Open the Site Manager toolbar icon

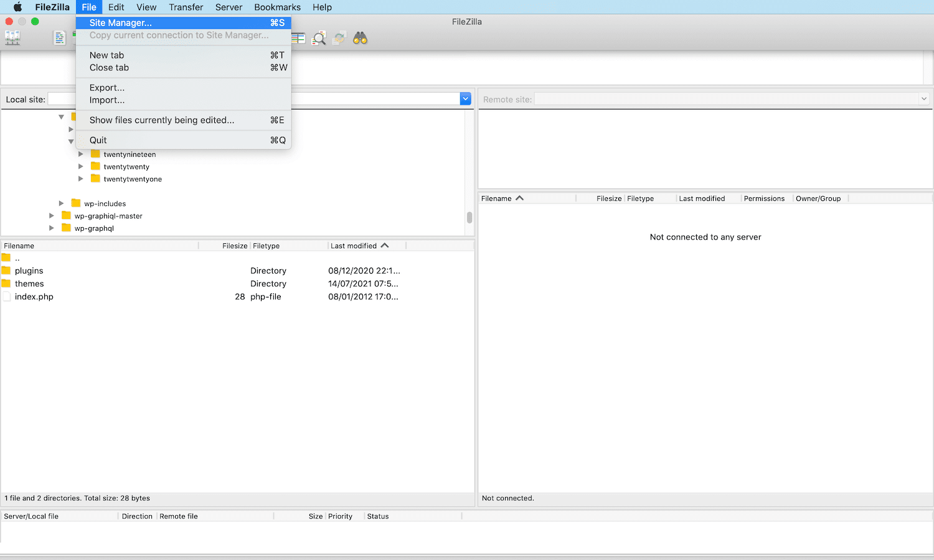click(12, 37)
